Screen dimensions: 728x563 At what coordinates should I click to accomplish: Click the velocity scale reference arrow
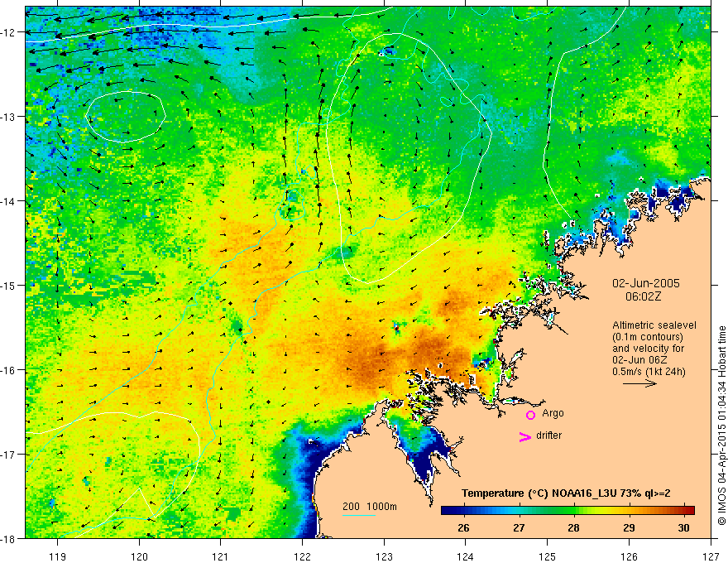point(639,383)
